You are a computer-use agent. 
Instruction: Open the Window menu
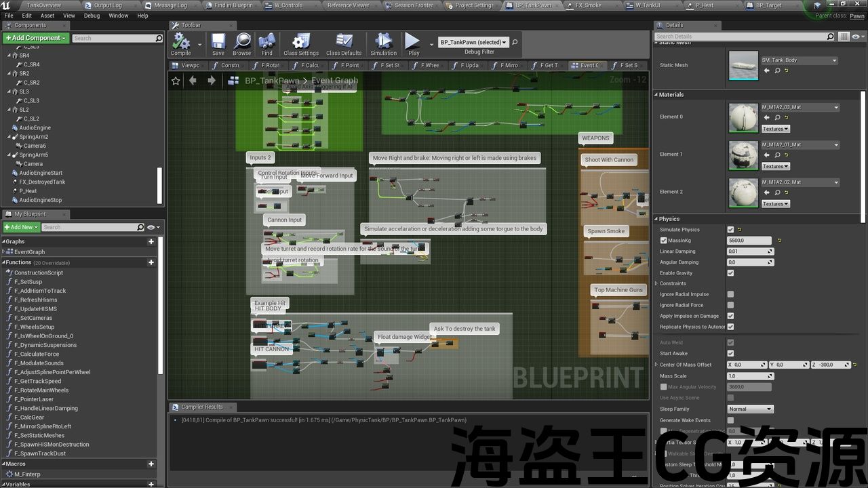tap(118, 16)
